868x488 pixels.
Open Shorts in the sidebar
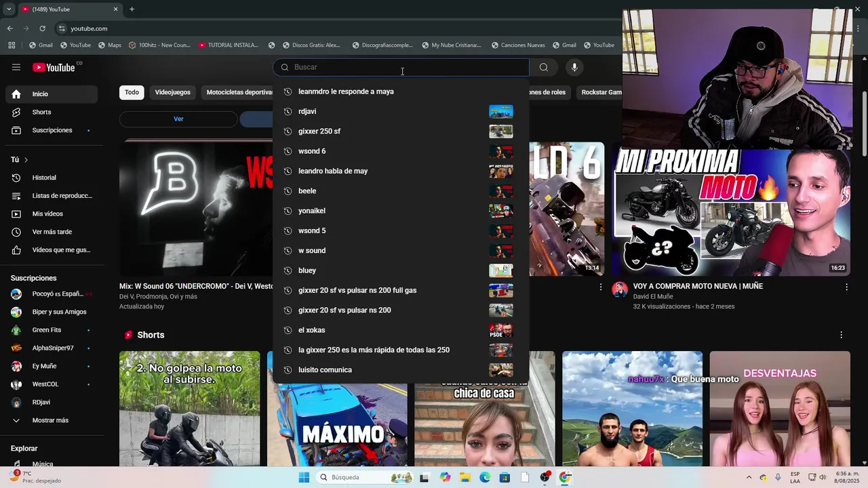coord(52,112)
